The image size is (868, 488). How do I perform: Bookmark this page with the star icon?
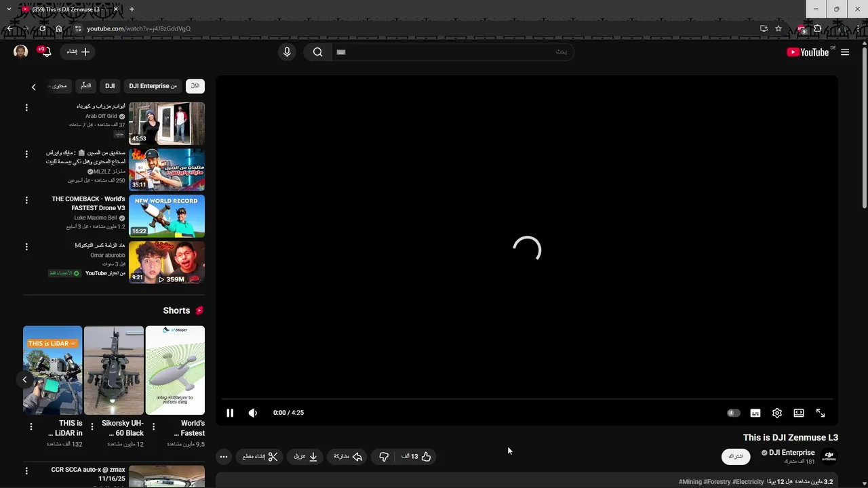pos(778,28)
